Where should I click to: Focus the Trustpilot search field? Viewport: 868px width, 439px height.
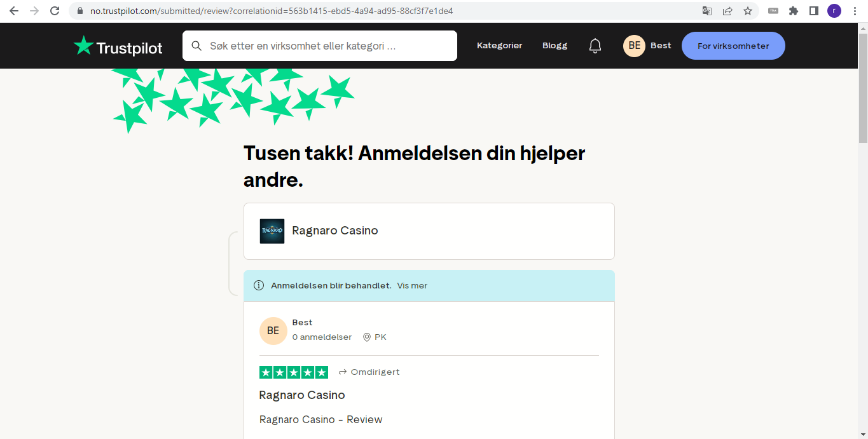[x=320, y=46]
